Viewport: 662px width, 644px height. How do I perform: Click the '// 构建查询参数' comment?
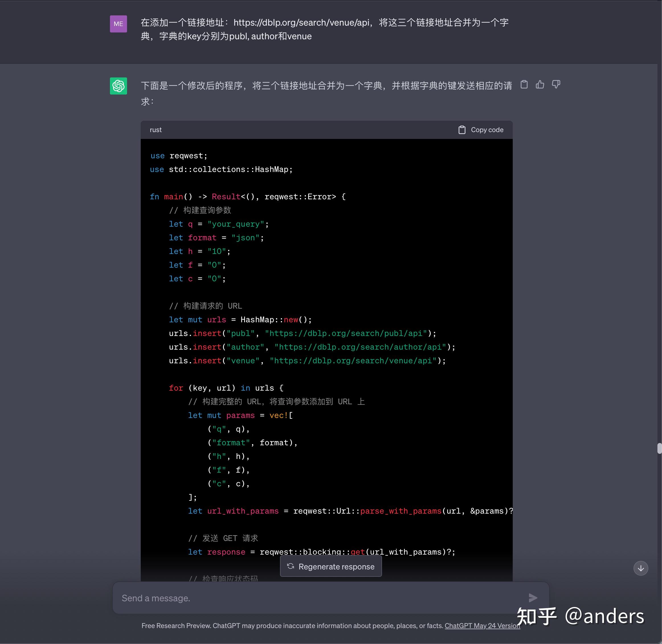[200, 210]
